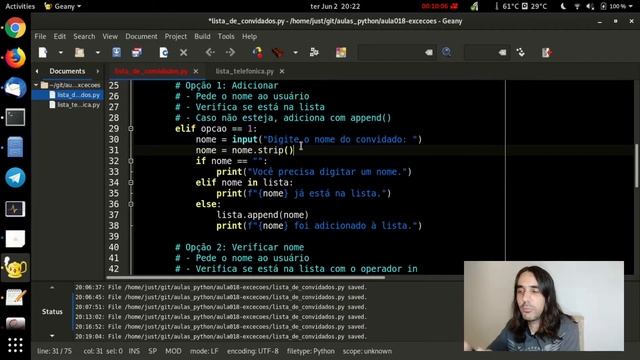Image resolution: width=640 pixels, height=360 pixels.
Task: Open the color chooser toolbar icon
Action: pos(341,52)
